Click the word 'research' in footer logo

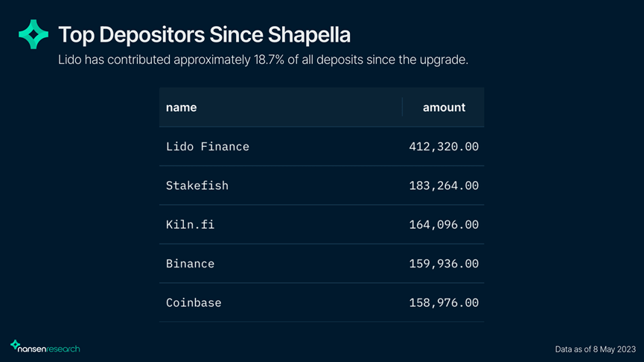point(63,349)
